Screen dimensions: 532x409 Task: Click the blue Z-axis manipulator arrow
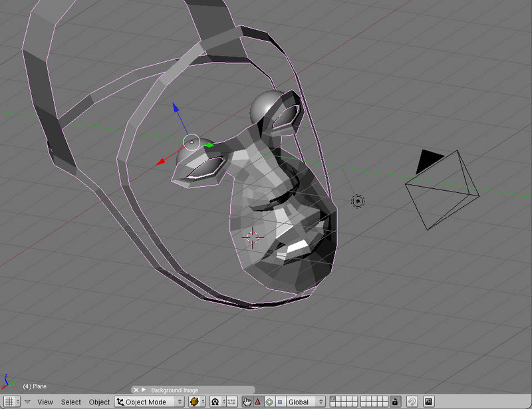(176, 107)
